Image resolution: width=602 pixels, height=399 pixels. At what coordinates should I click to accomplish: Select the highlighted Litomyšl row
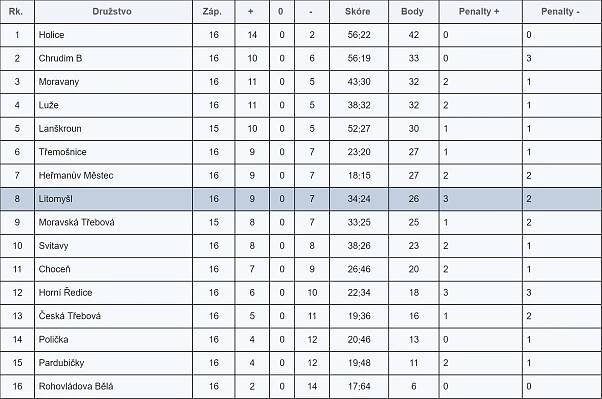click(301, 199)
